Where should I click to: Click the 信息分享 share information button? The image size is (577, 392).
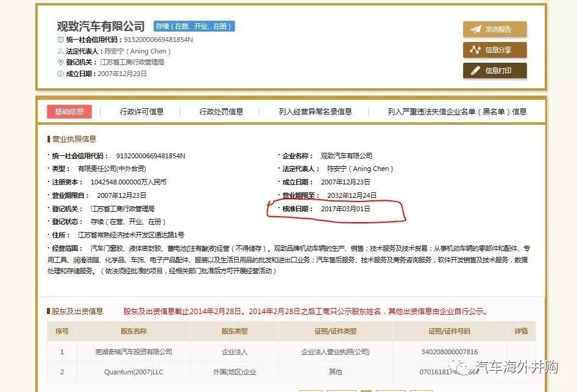(x=495, y=50)
